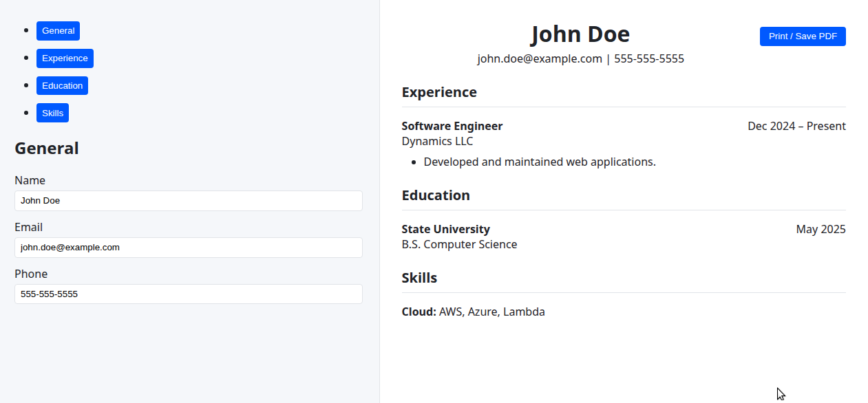Focus the Name input field
The height and width of the screenshot is (403, 868).
[189, 201]
